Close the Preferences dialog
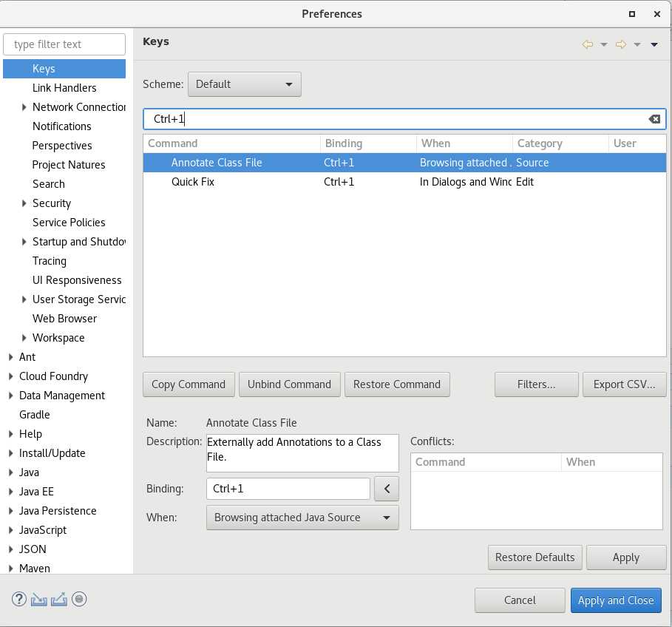Image resolution: width=672 pixels, height=627 pixels. [657, 14]
